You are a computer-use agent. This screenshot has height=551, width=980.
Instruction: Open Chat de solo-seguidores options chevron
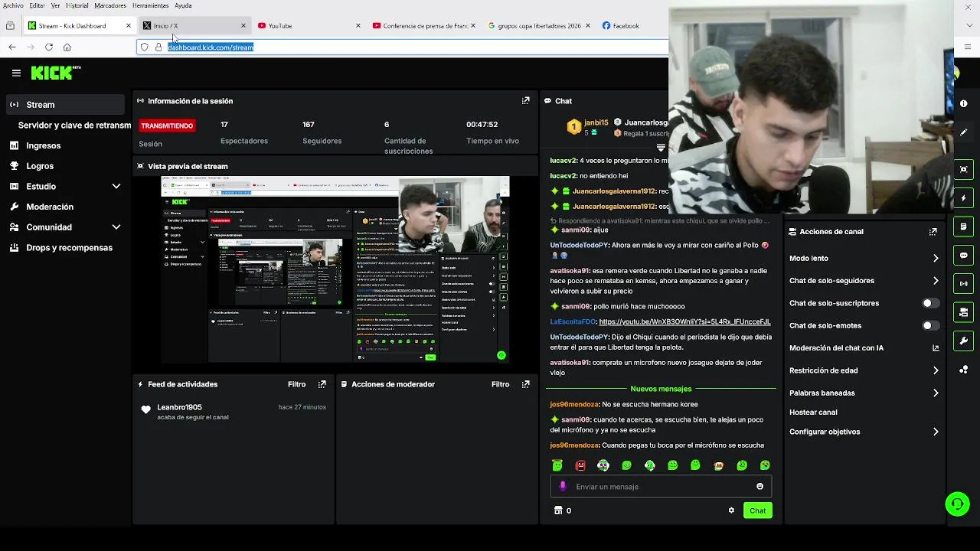coord(935,280)
